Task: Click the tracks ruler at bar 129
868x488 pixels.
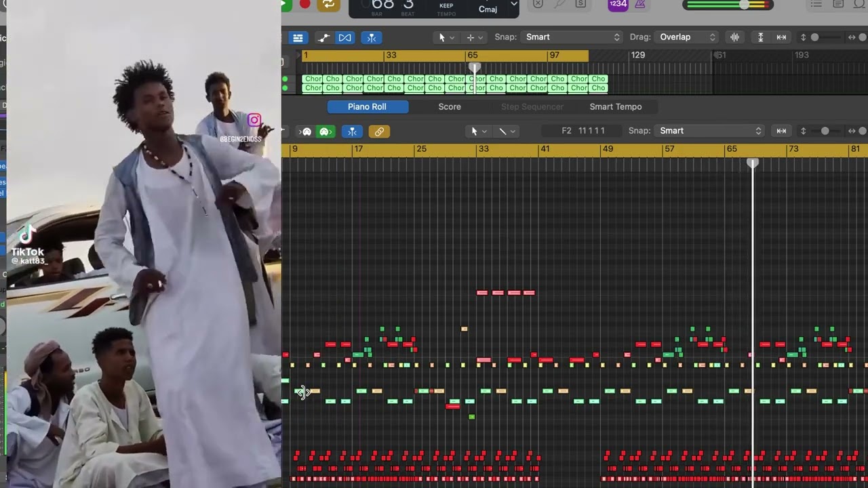Action: pyautogui.click(x=638, y=56)
